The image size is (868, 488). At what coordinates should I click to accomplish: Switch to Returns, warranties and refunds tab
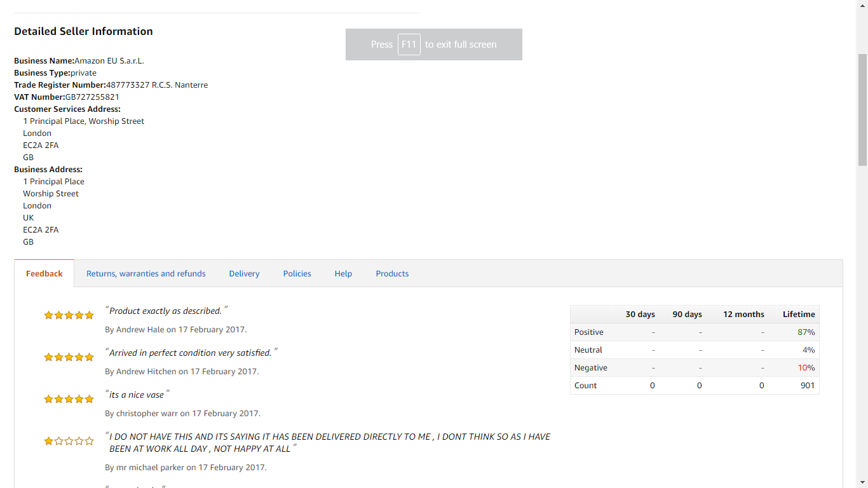tap(146, 274)
